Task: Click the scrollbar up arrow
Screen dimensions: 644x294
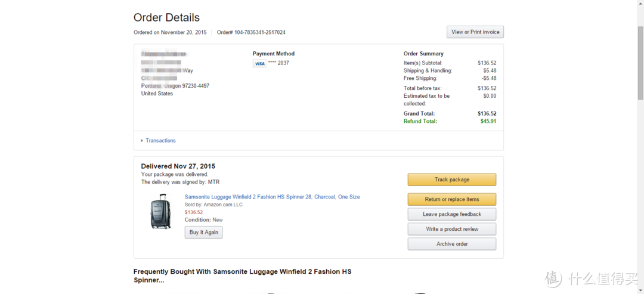Action: click(x=640, y=4)
